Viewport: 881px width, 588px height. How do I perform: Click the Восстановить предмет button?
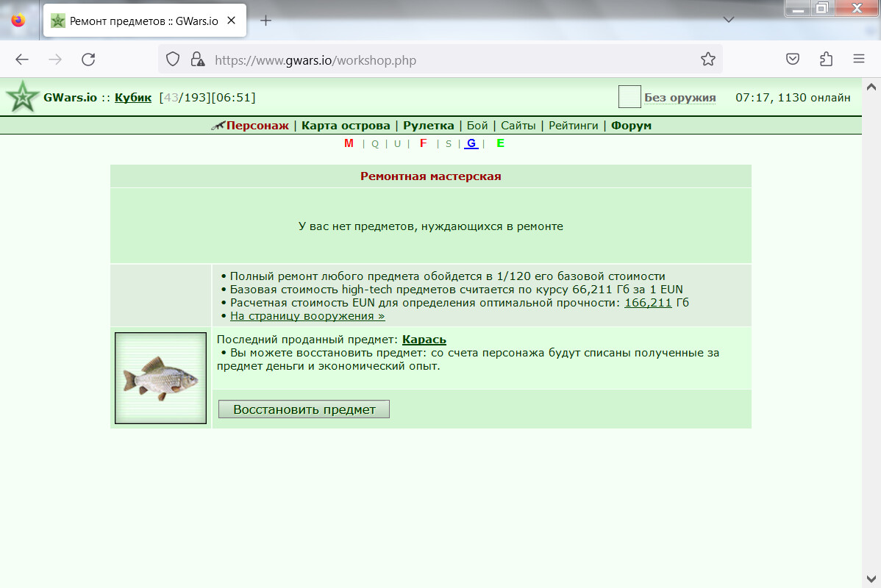pos(304,409)
